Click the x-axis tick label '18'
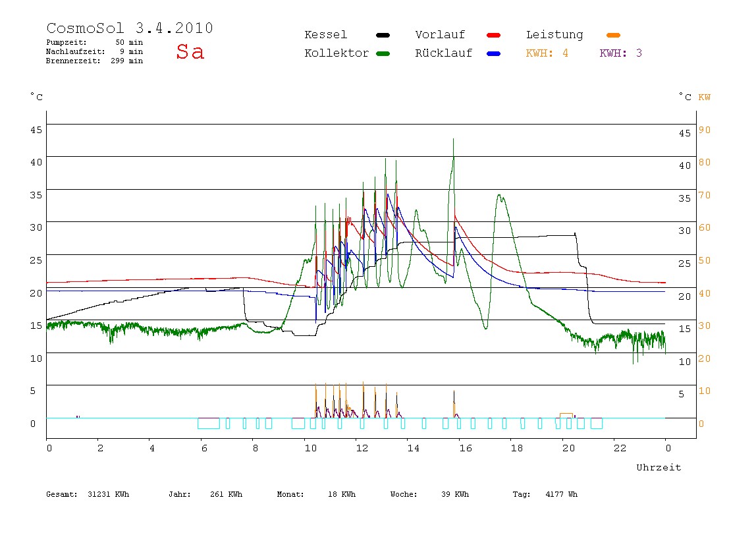This screenshot has height=535, width=756. (517, 448)
